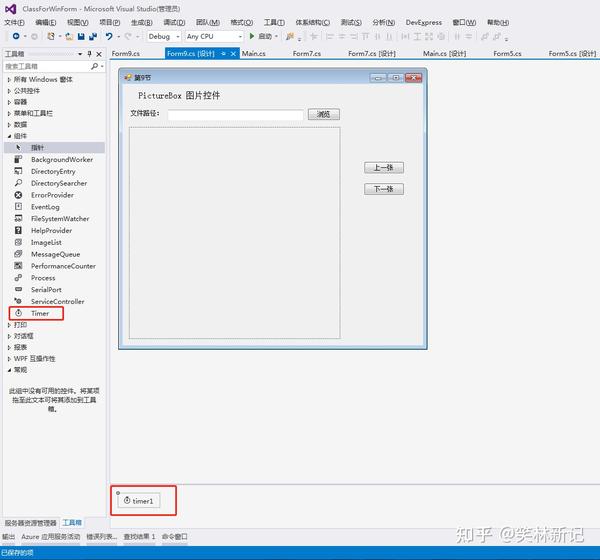Click the 文件路径 text box on form
Image resolution: width=600 pixels, height=560 pixels.
[235, 114]
